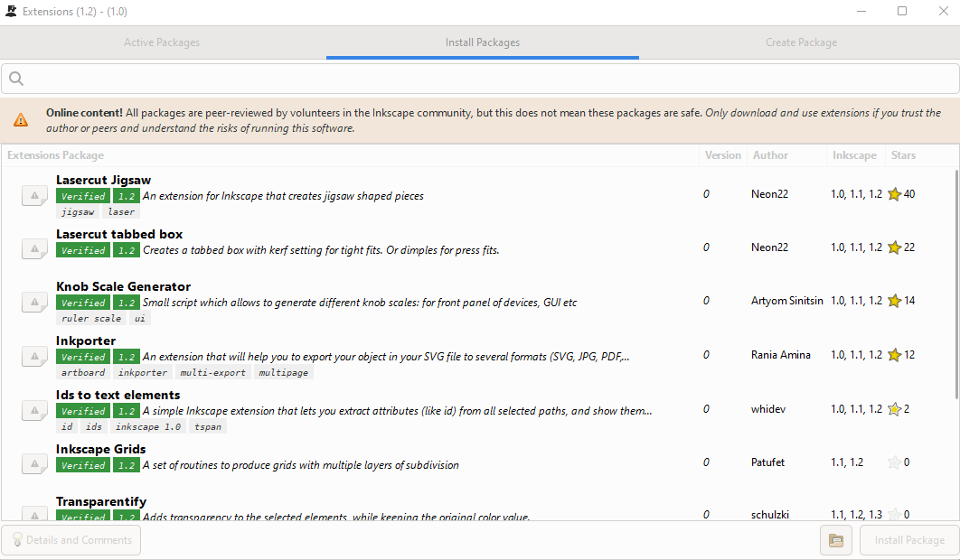The image size is (960, 560).
Task: Select the Transparentify title
Action: [x=101, y=501]
